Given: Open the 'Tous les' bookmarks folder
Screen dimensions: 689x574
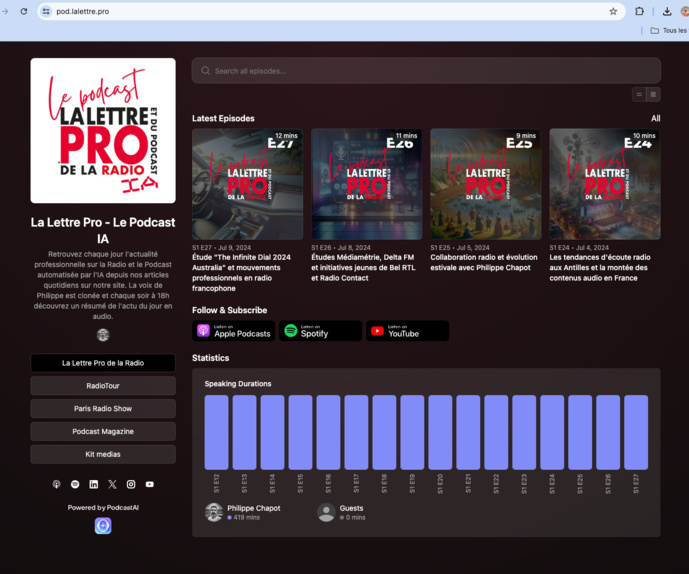Looking at the screenshot, I should pyautogui.click(x=668, y=30).
